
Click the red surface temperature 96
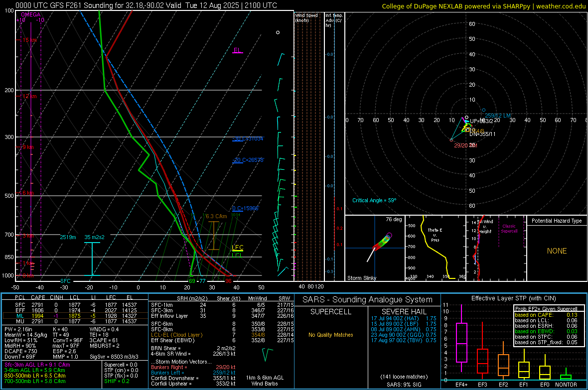click(228, 281)
